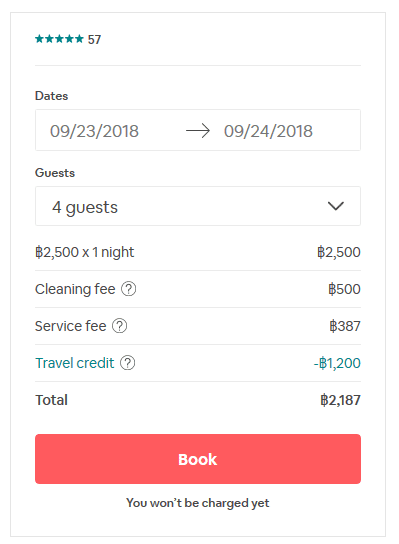This screenshot has width=399, height=544.
Task: Expand the 4 guests selector
Action: pos(198,206)
